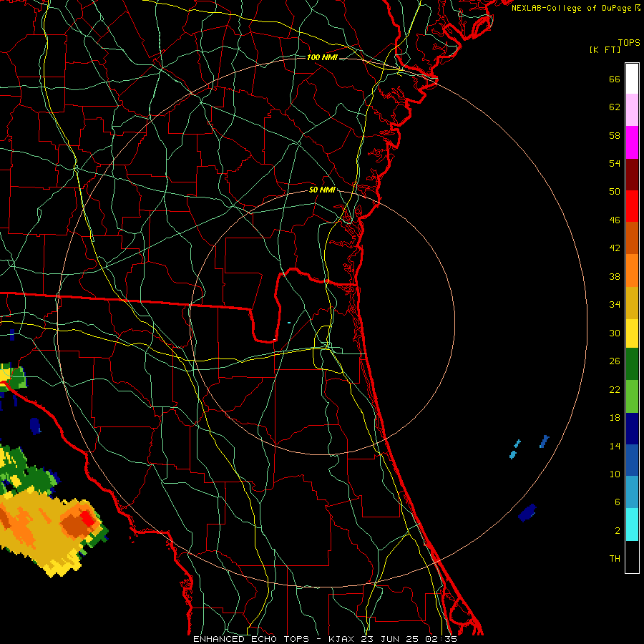Click the legend value 58
Viewport: 644px width, 644px height.
tap(615, 135)
